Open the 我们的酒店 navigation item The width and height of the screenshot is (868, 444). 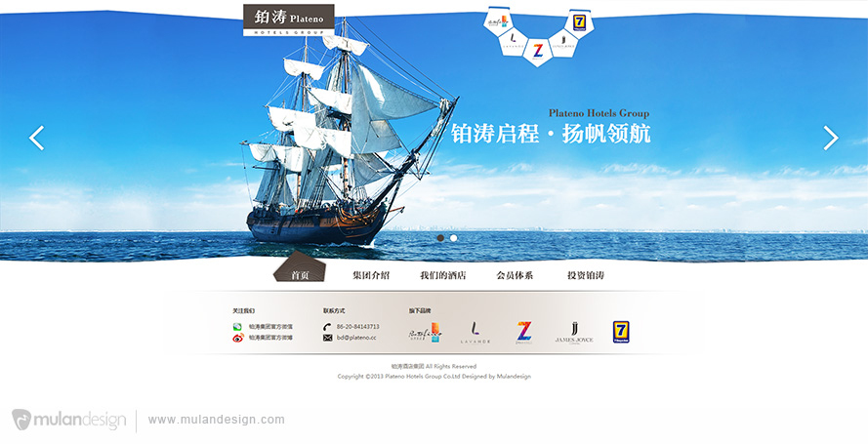click(x=443, y=275)
